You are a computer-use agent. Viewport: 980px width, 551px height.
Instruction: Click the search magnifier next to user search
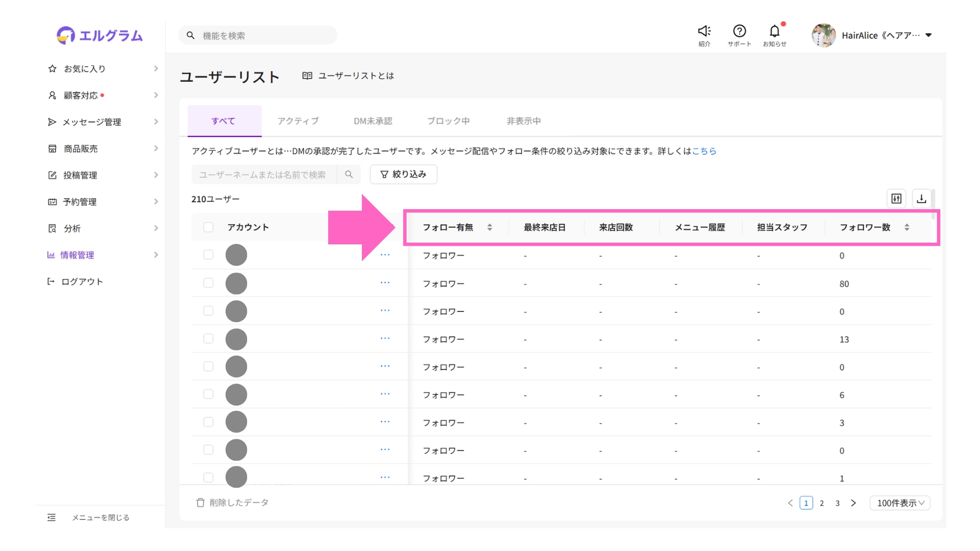(349, 174)
